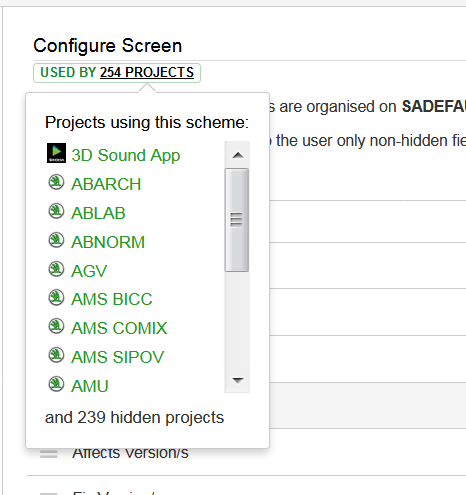Viewport: 466px width, 495px height.
Task: Open the AMU project link
Action: tap(90, 386)
